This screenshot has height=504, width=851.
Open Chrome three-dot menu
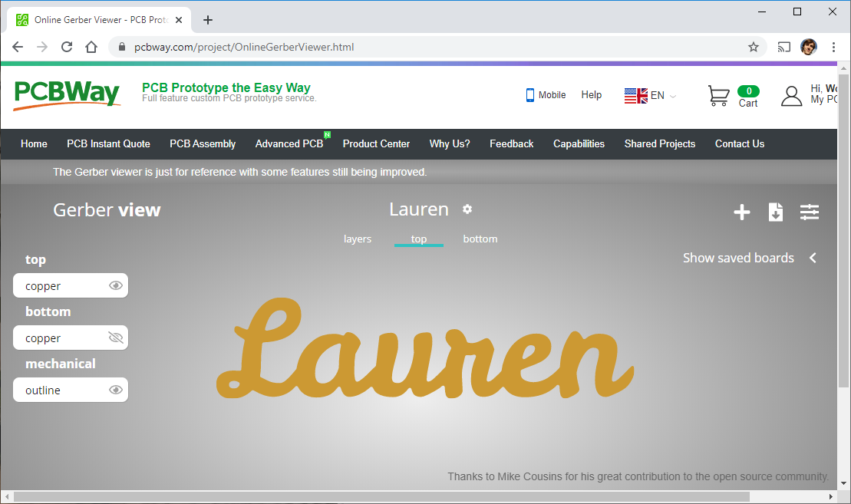(833, 48)
